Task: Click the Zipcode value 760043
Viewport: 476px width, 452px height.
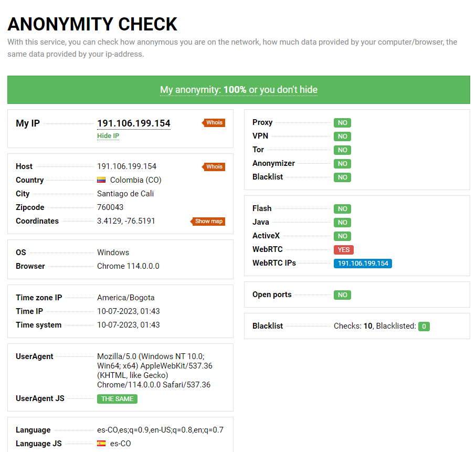Action: (110, 207)
